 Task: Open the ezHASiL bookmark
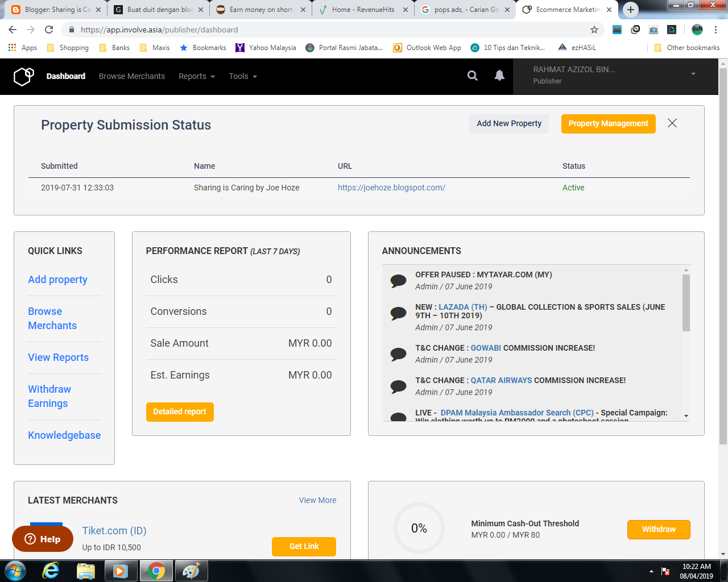coord(577,48)
